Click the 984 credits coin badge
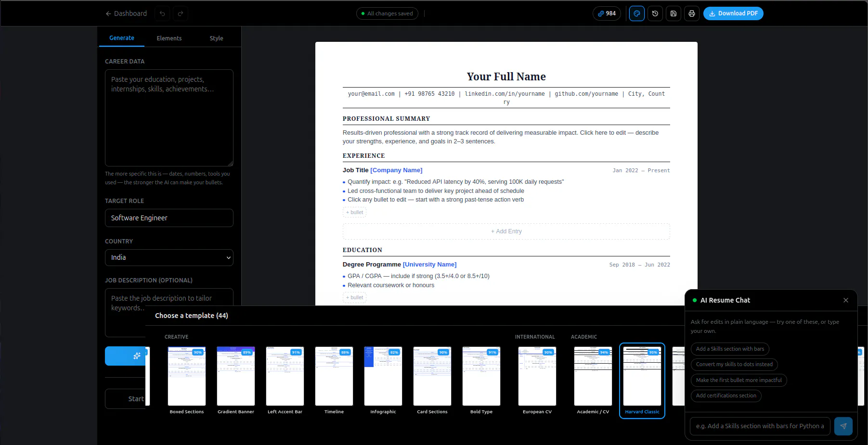This screenshot has width=868, height=445. tap(607, 13)
